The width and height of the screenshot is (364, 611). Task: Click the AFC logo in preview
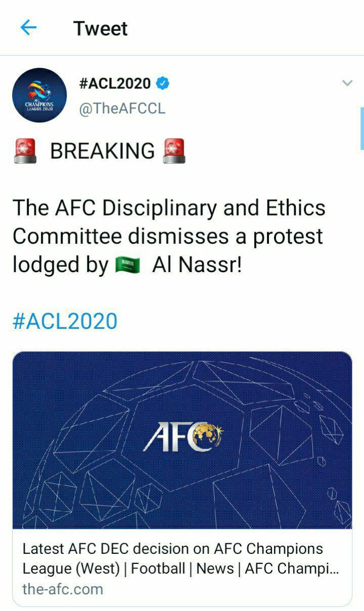[183, 437]
